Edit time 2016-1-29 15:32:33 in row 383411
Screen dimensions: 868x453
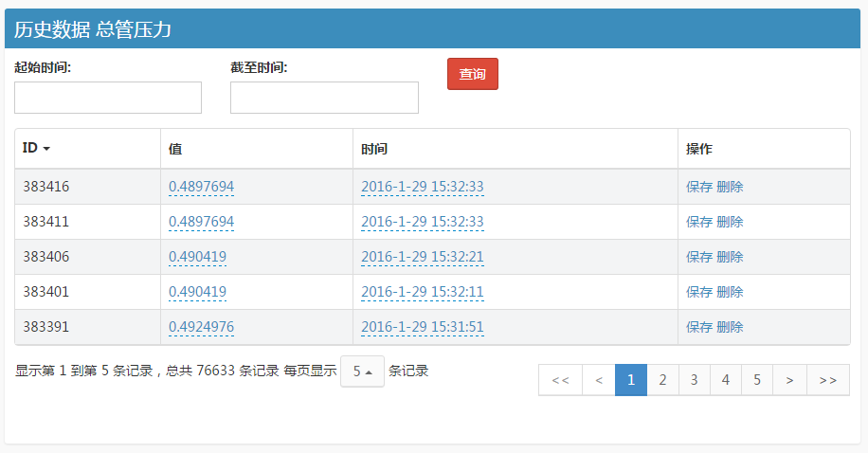tap(423, 222)
